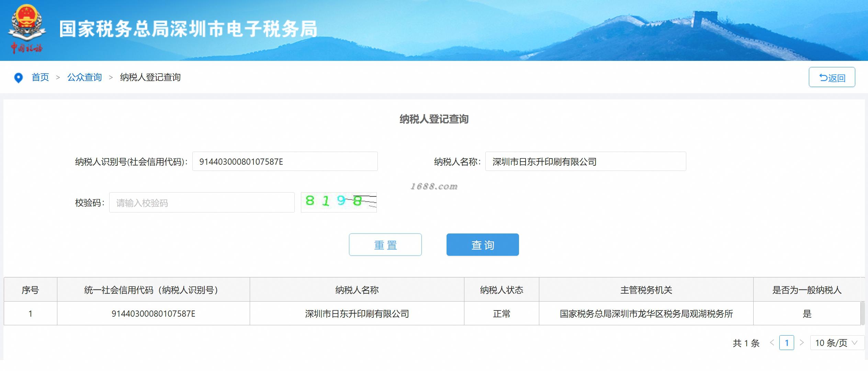
Task: Select the table cell 深圳市日东升印刷有限公司
Action: (357, 314)
